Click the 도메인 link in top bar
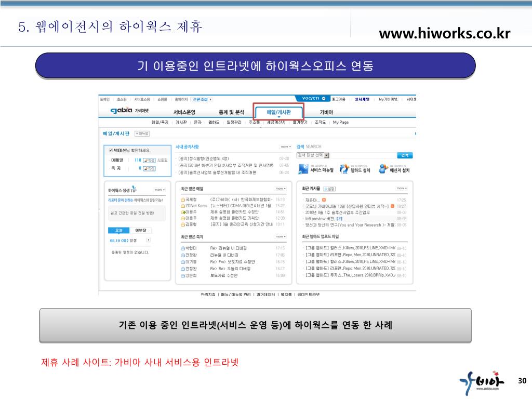532x399 pixels. [x=105, y=99]
